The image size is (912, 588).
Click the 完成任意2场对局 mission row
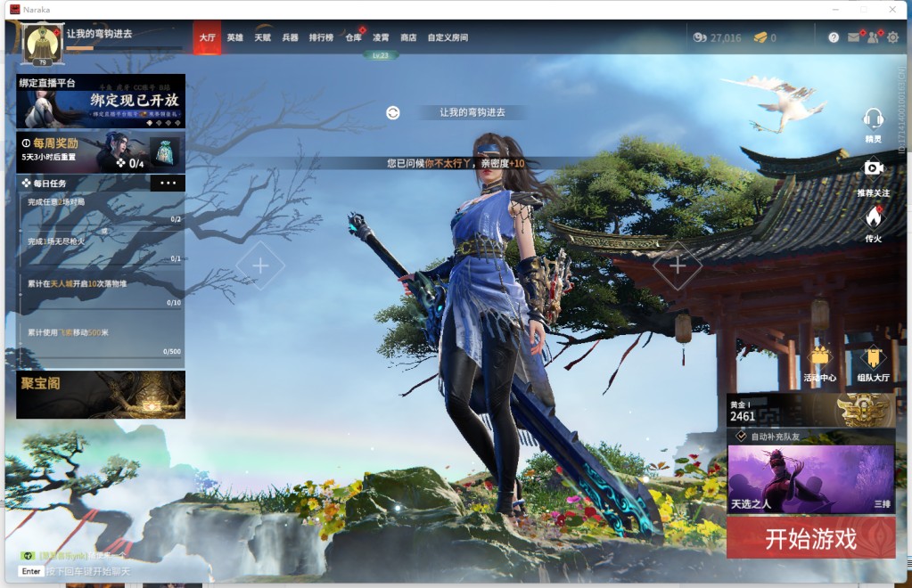click(x=103, y=209)
